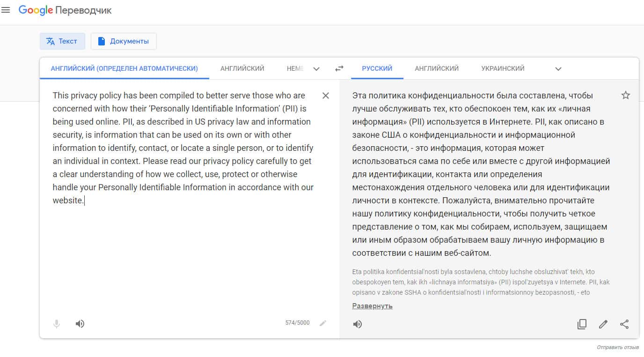
Task: Share the translation
Action: tap(624, 324)
